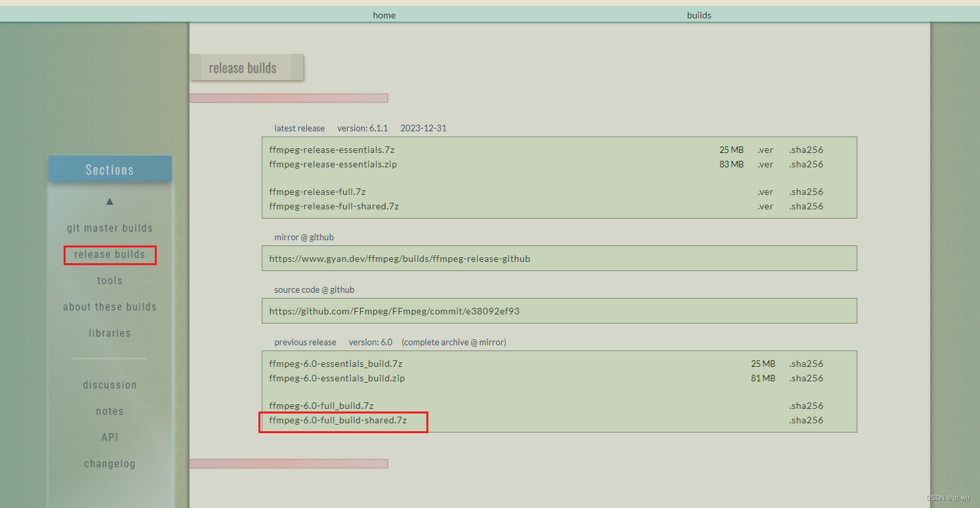Click the 83 MB size text
The height and width of the screenshot is (508, 980).
click(x=731, y=165)
